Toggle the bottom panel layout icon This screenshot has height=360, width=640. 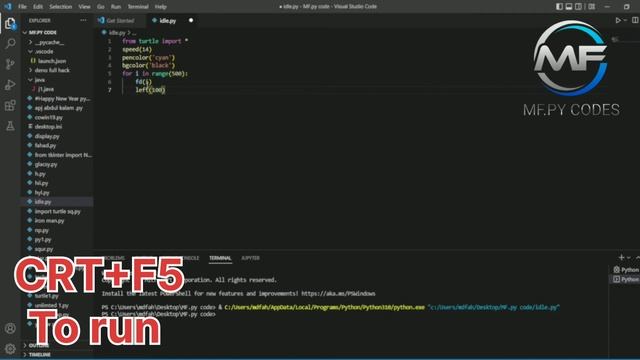569,7
